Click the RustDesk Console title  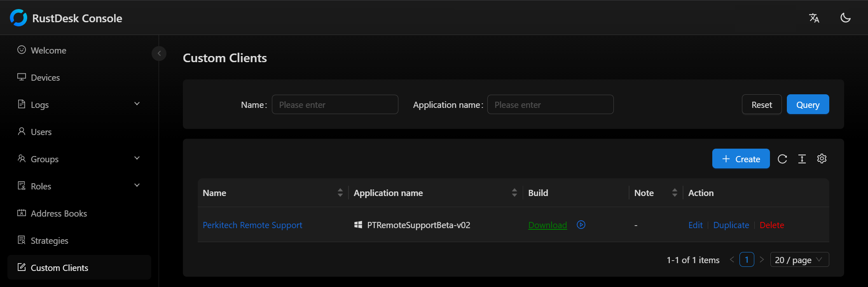coord(77,18)
